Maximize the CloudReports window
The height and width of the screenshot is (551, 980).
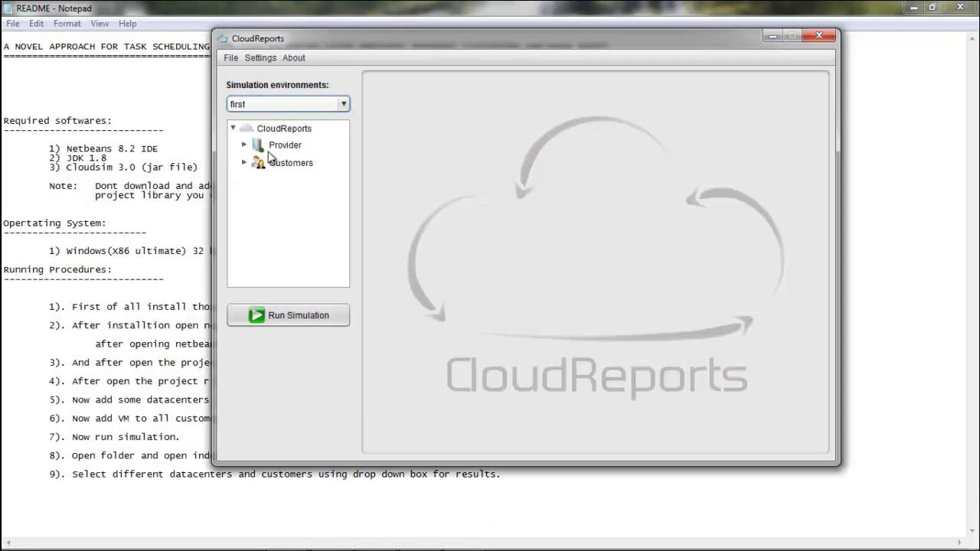792,36
